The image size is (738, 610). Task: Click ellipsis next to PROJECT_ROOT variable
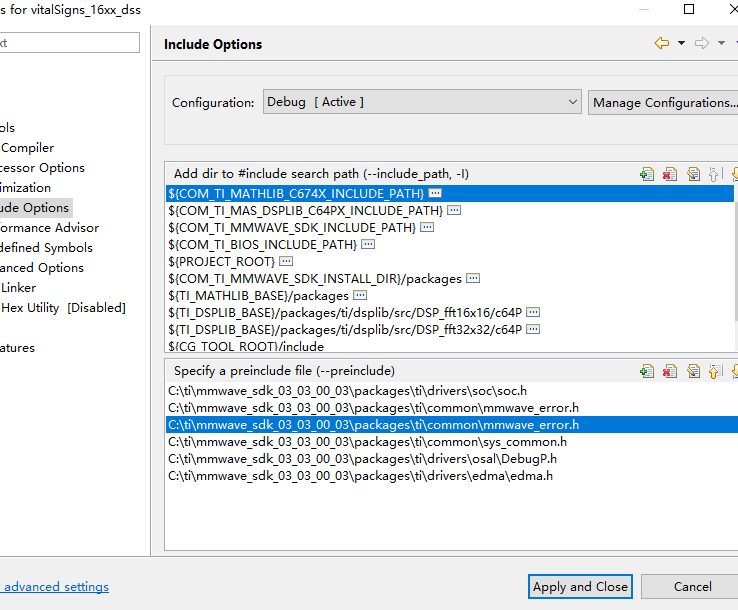coord(286,261)
